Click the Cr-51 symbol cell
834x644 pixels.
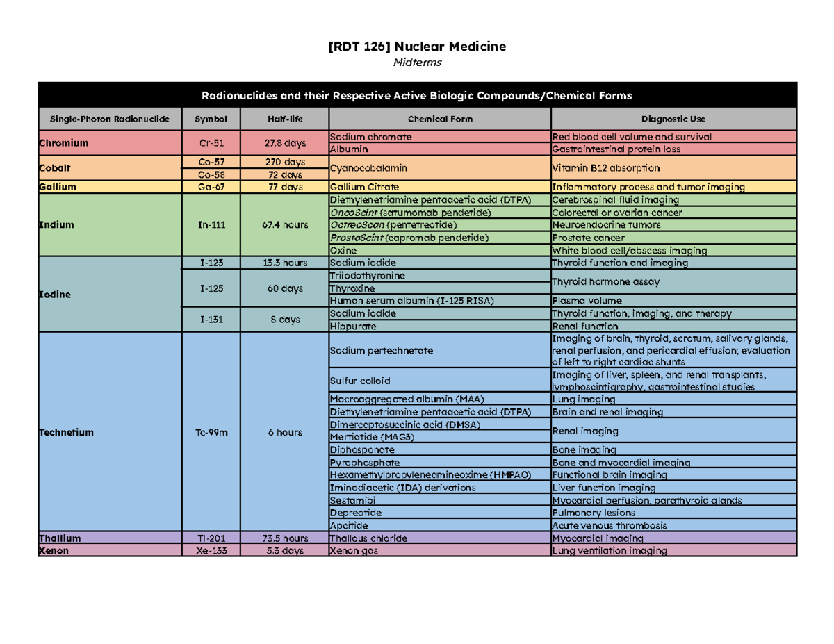point(211,142)
